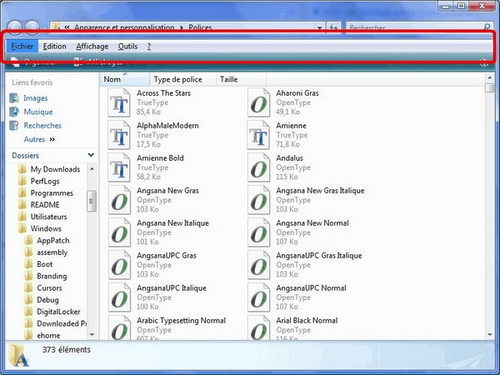500x375 pixels.
Task: Open the Images favorite link
Action: pos(36,98)
